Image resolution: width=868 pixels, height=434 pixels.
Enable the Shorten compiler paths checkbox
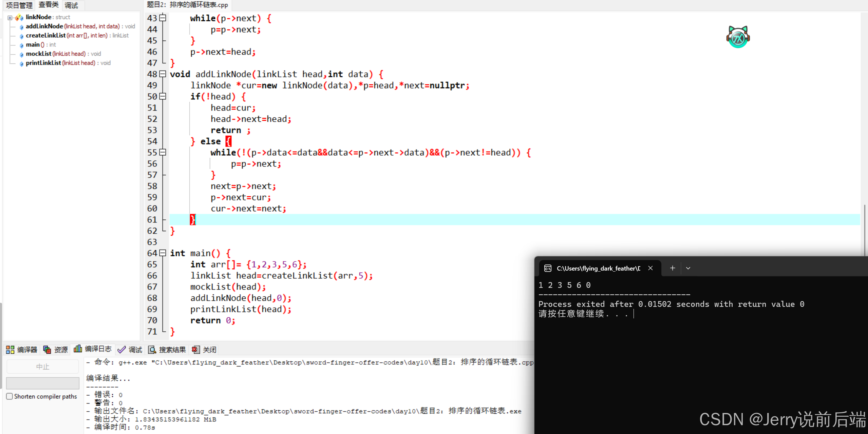coord(10,396)
